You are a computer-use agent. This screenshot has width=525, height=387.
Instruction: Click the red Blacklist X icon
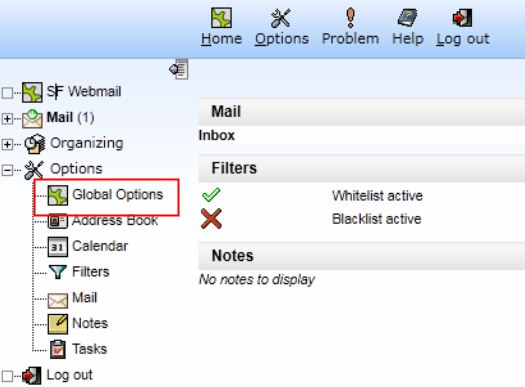click(211, 219)
